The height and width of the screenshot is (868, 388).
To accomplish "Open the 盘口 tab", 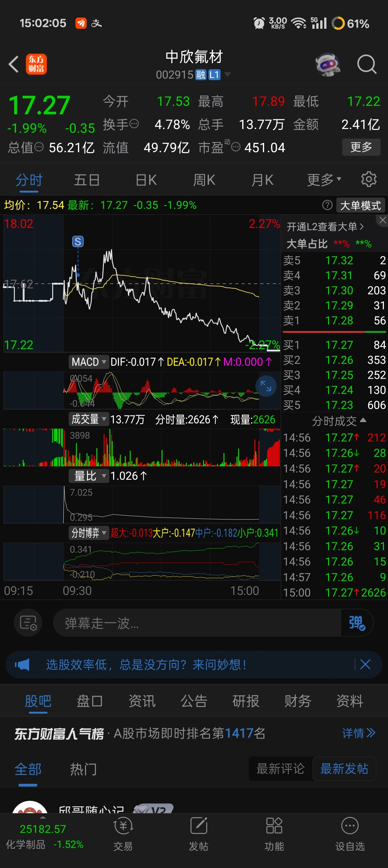I will coord(89,701).
